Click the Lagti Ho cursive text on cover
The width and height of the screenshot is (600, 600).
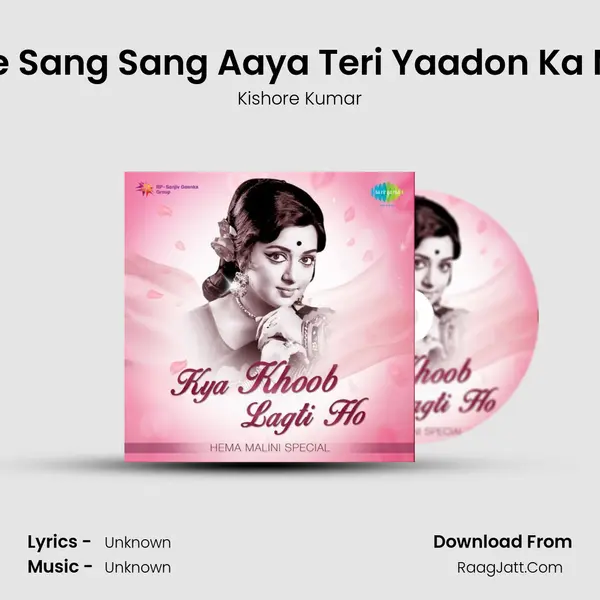coord(305,414)
